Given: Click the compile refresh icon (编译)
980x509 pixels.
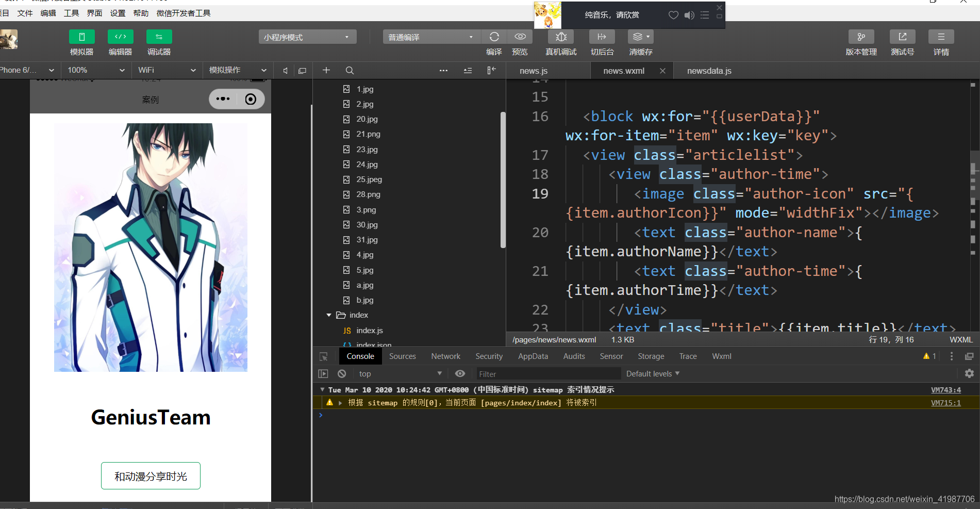Looking at the screenshot, I should point(494,37).
